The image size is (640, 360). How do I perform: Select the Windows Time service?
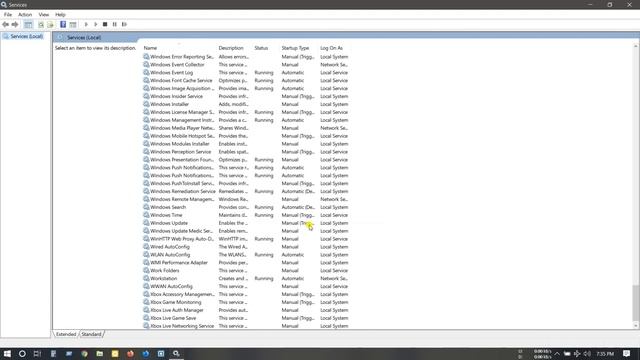[246, 215]
